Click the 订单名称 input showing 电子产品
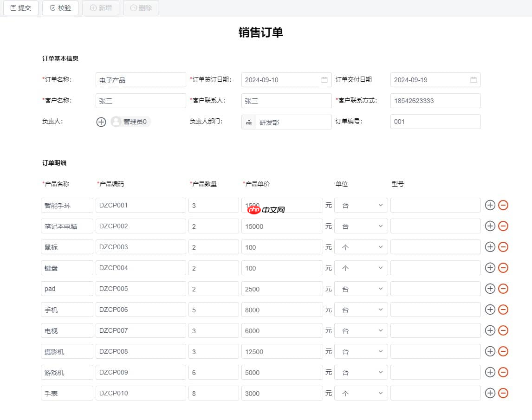Screen dimensions: 532x420 coord(140,79)
